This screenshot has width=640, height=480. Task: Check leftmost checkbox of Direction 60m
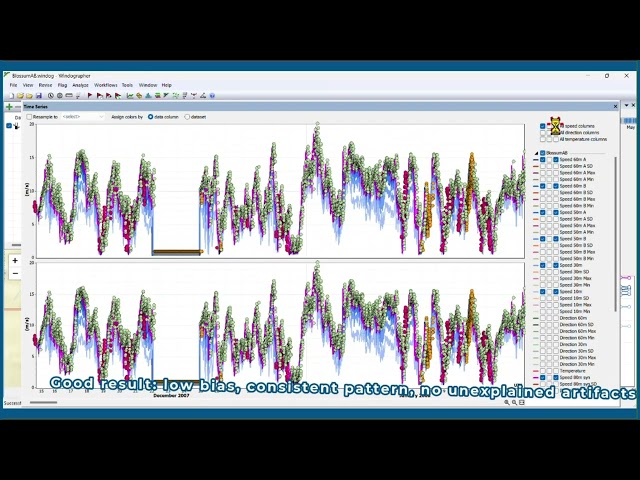pyautogui.click(x=542, y=318)
